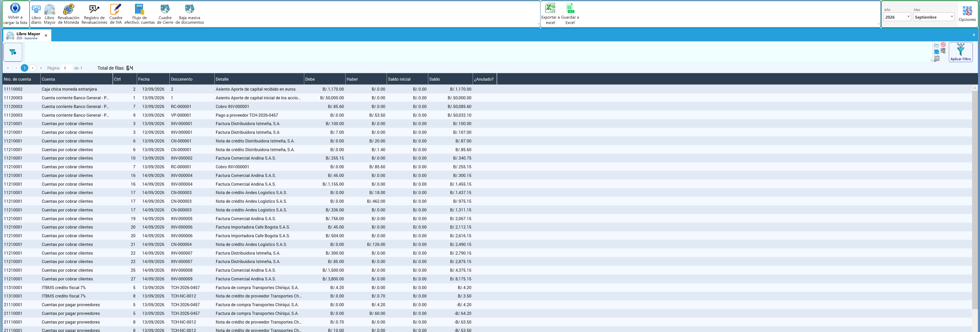
Task: Open Cuadre de Cierre tool
Action: coord(165,15)
